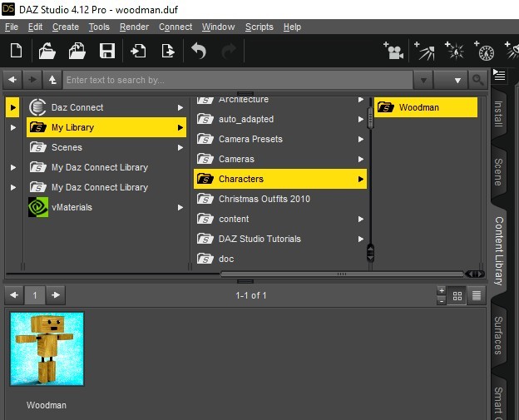Select the doc folder
Viewport: 519px width, 420px height.
point(280,259)
